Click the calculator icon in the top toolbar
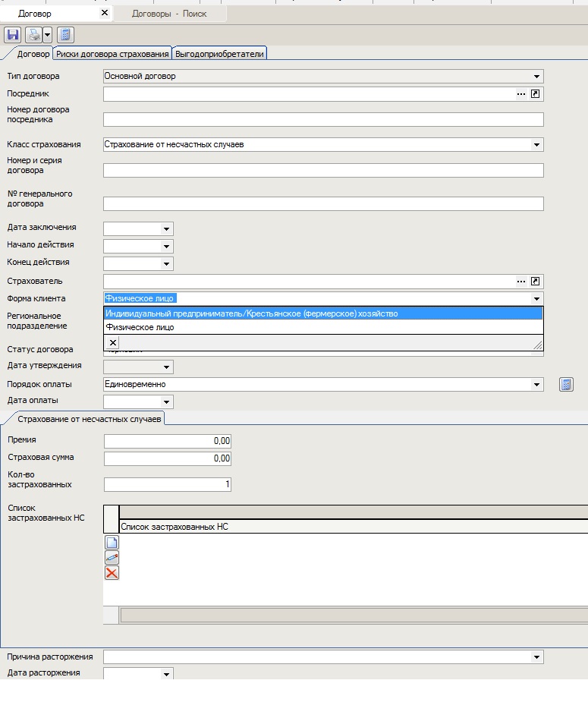Screen dimensions: 588x718 65,35
